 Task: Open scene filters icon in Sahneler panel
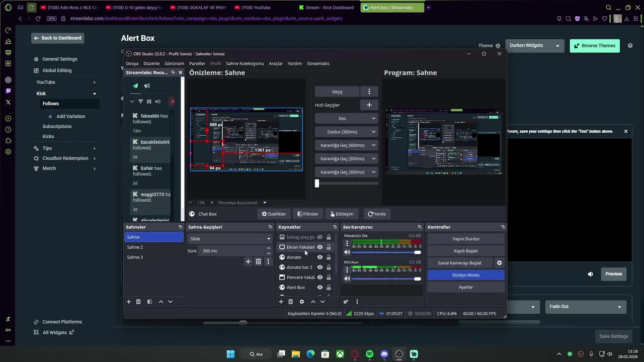[149, 302]
